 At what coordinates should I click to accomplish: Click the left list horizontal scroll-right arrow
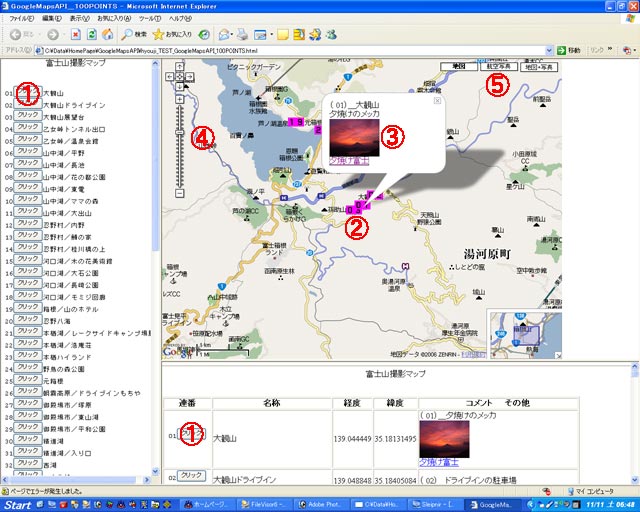(x=147, y=480)
